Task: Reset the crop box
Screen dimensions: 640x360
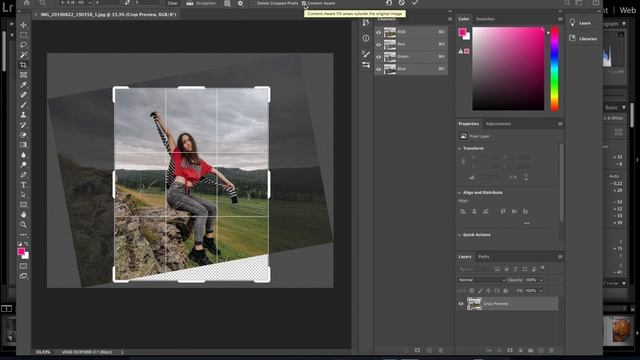Action: [x=389, y=3]
